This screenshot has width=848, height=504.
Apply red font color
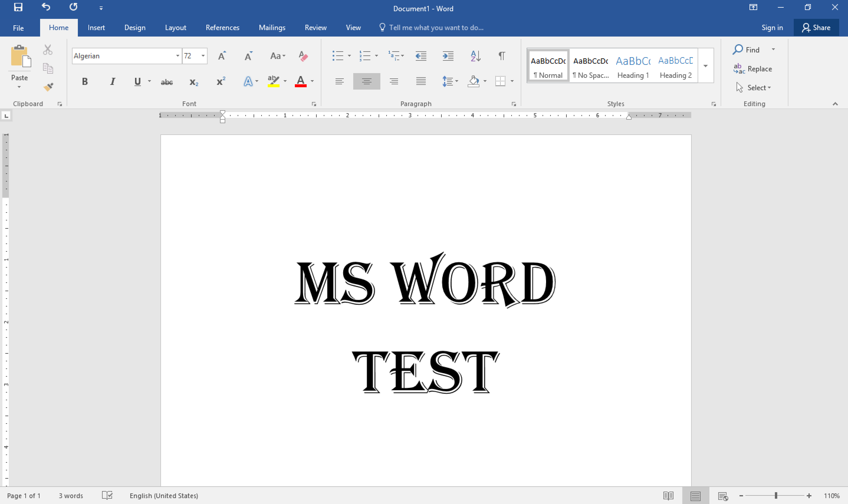[301, 82]
